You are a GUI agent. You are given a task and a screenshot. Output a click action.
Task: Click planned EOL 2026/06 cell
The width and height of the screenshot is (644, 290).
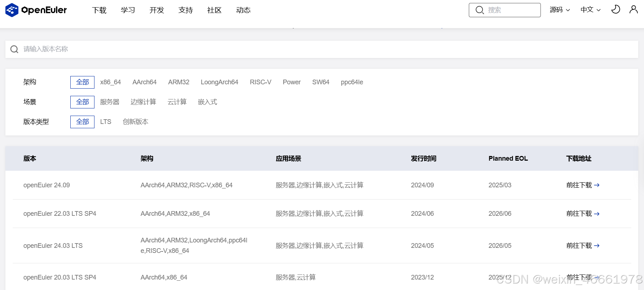point(500,214)
